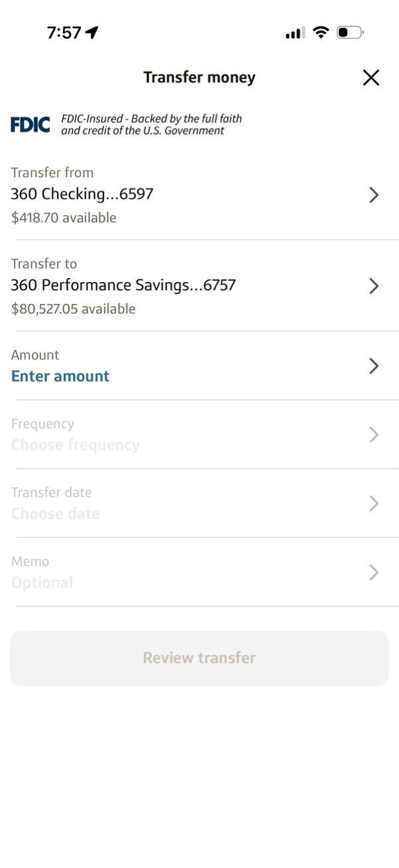Tap the Review transfer button

[199, 657]
